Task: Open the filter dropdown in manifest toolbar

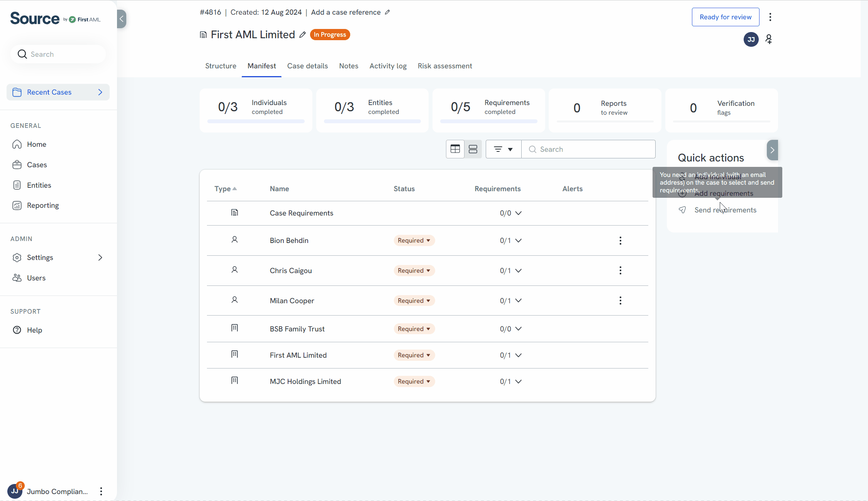Action: 503,149
